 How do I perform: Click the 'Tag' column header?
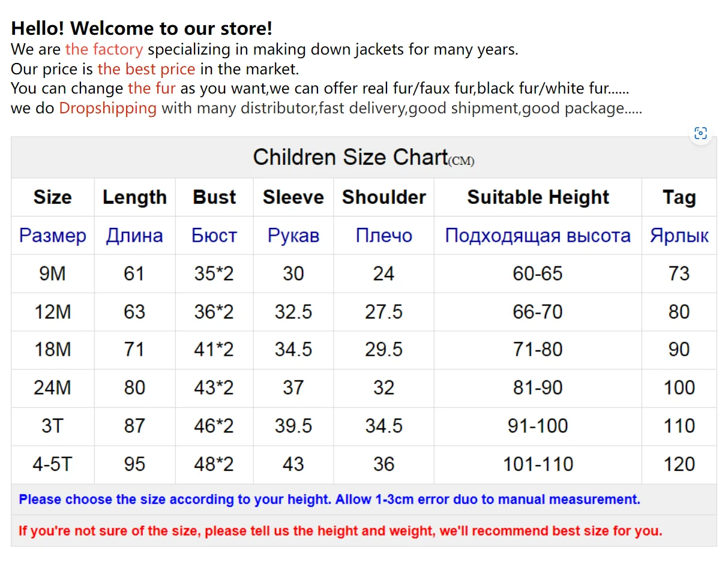point(679,197)
